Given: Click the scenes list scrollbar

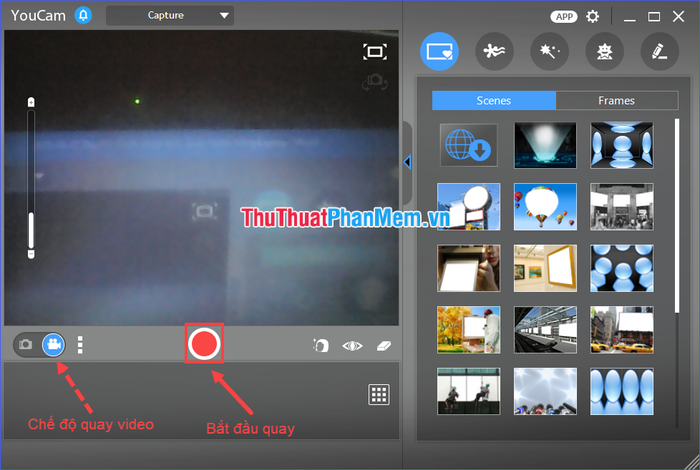Looking at the screenshot, I should [x=677, y=216].
